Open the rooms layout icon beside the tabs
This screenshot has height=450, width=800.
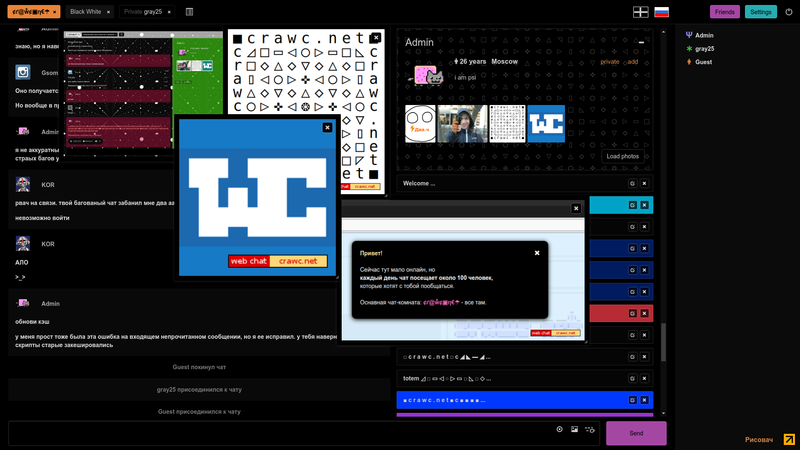click(189, 12)
